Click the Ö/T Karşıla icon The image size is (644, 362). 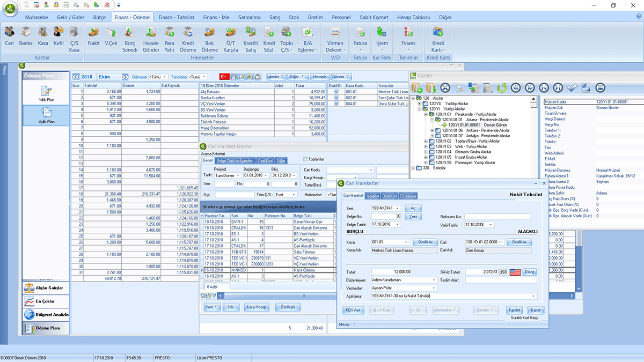[x=231, y=39]
